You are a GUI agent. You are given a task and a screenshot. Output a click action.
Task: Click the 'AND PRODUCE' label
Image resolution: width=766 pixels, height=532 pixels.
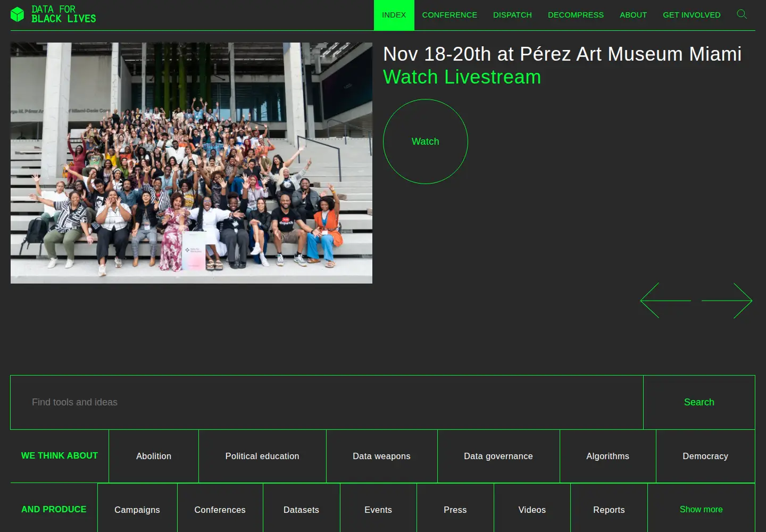pyautogui.click(x=54, y=509)
